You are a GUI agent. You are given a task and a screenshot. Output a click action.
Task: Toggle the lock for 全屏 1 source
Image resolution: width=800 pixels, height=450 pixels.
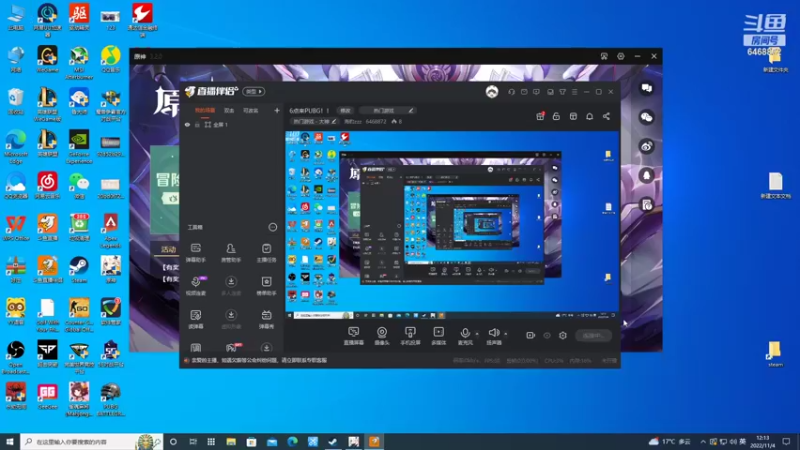(197, 124)
